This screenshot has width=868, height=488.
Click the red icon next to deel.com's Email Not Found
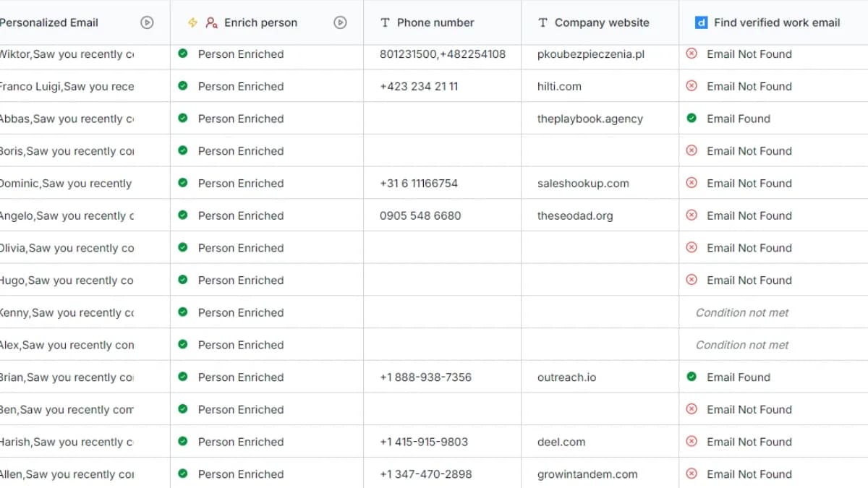coord(692,442)
